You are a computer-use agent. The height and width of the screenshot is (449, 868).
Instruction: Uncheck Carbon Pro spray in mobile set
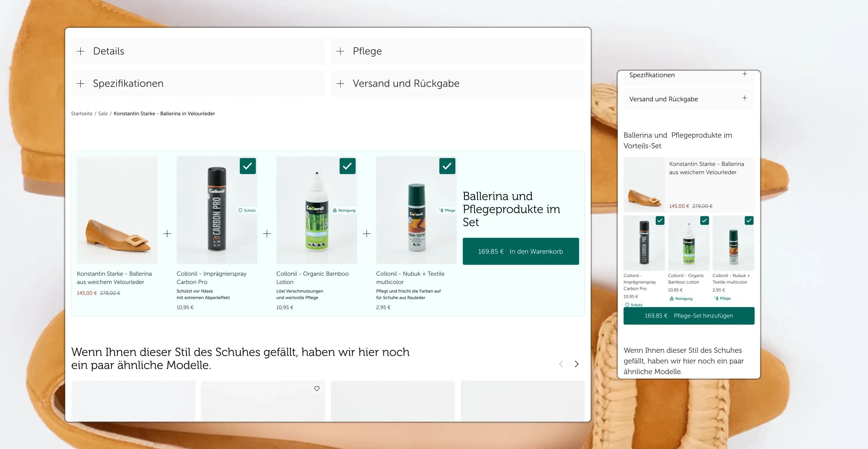[x=660, y=221]
